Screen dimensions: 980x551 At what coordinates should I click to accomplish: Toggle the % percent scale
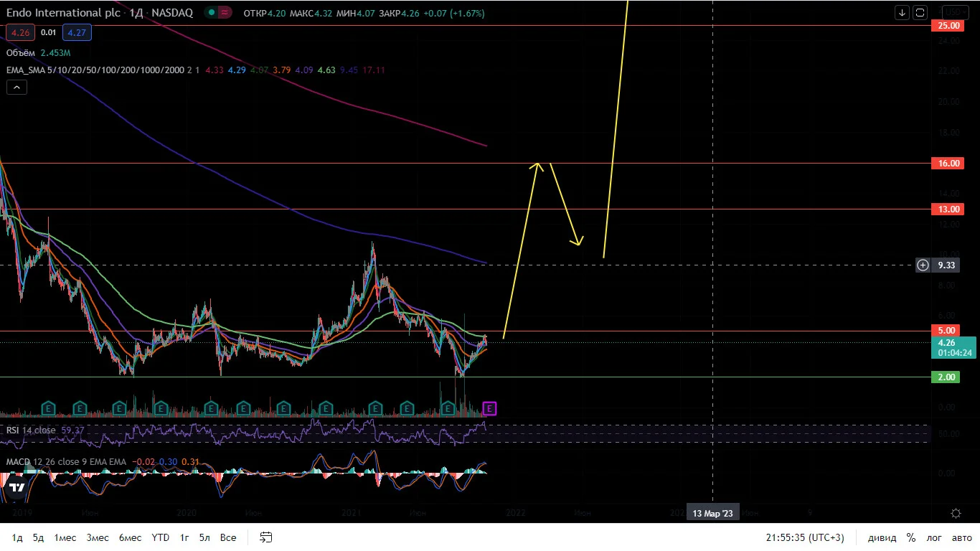911,537
